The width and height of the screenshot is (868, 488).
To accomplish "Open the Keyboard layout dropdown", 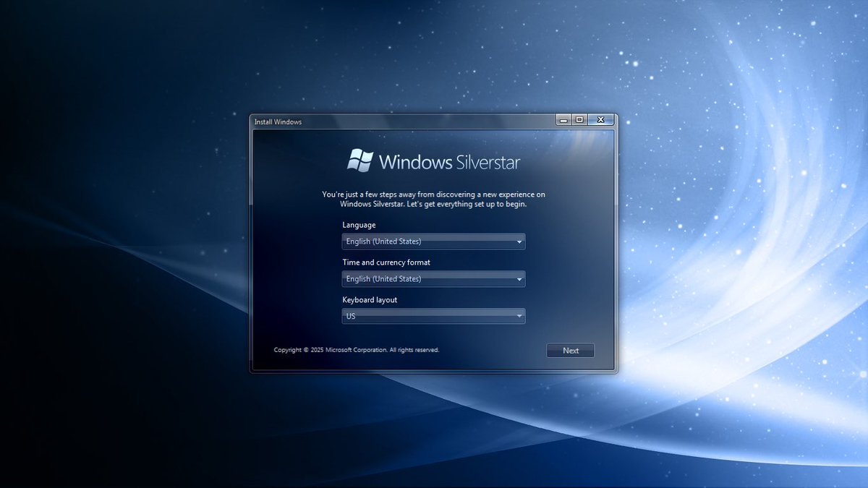I will click(433, 316).
